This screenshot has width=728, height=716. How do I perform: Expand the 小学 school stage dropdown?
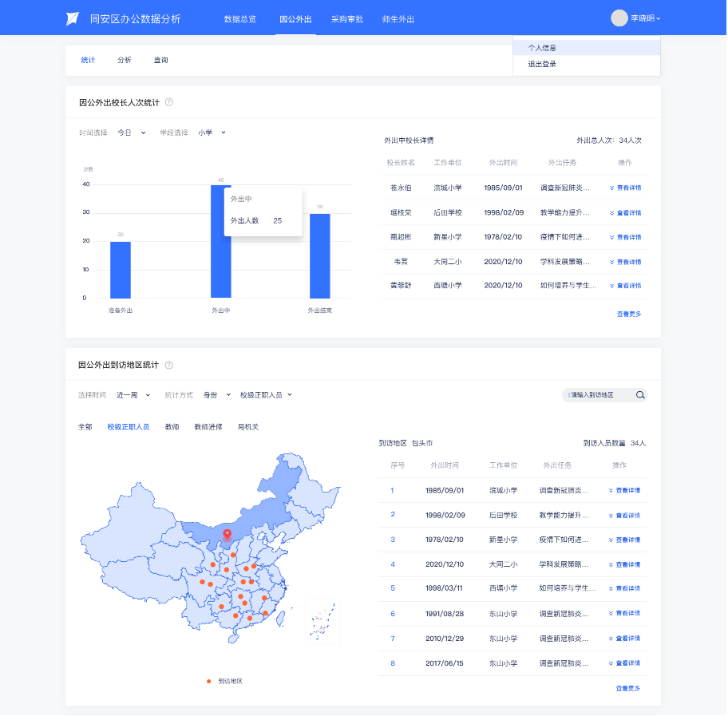212,133
